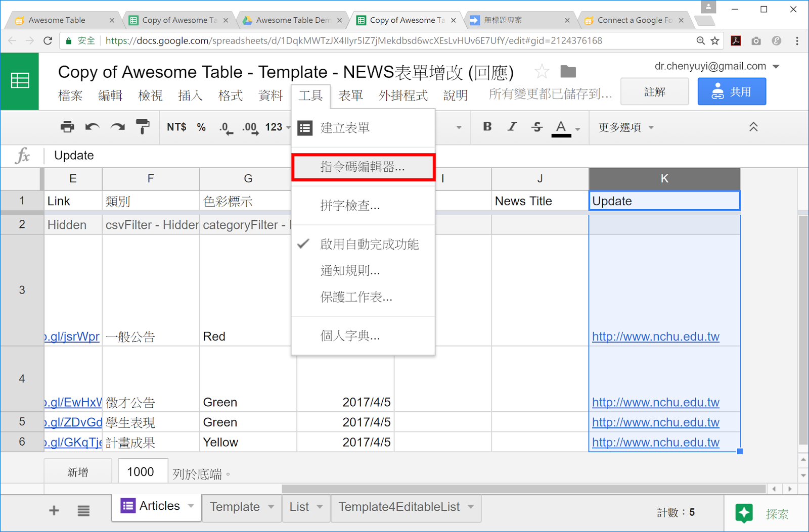Choose 保護工作表 protect sheet

(363, 297)
